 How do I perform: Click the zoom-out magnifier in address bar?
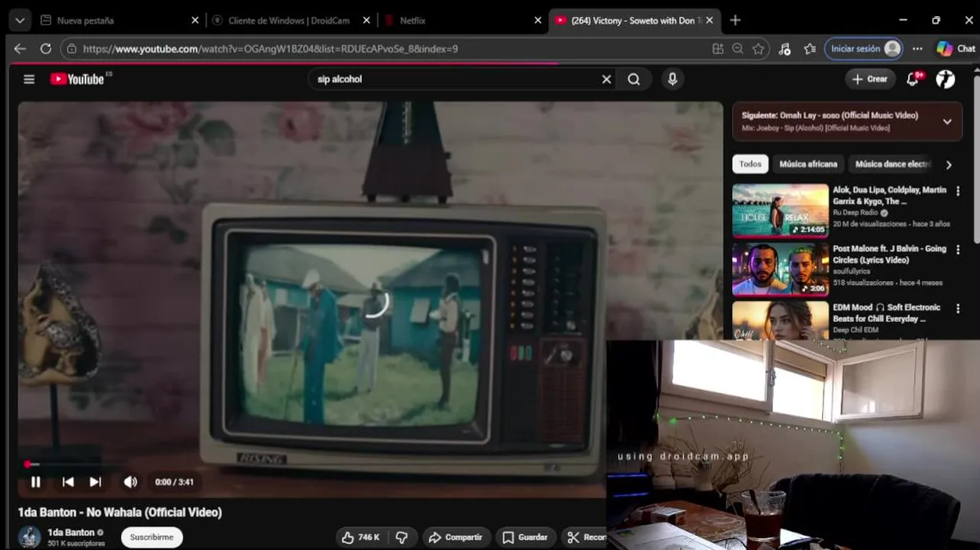(737, 48)
